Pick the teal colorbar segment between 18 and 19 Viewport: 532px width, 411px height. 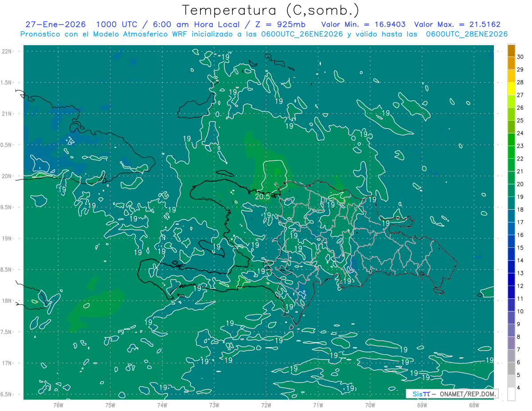coord(511,203)
